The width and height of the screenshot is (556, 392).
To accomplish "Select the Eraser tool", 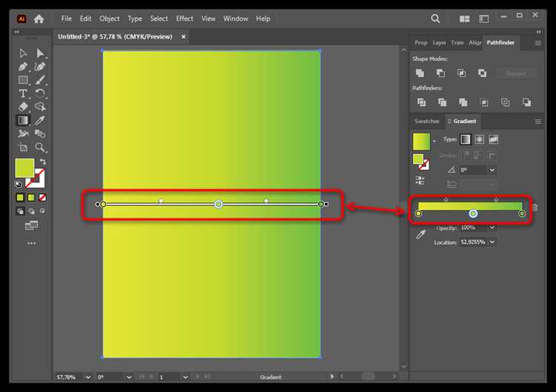I will tap(23, 107).
